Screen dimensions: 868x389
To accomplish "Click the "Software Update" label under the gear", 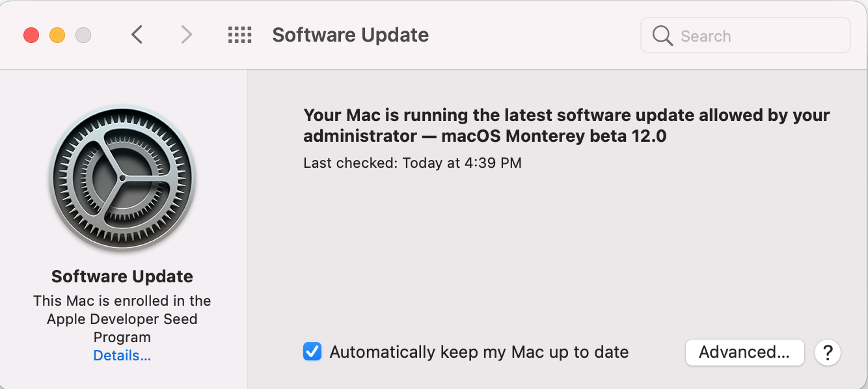I will pyautogui.click(x=122, y=276).
